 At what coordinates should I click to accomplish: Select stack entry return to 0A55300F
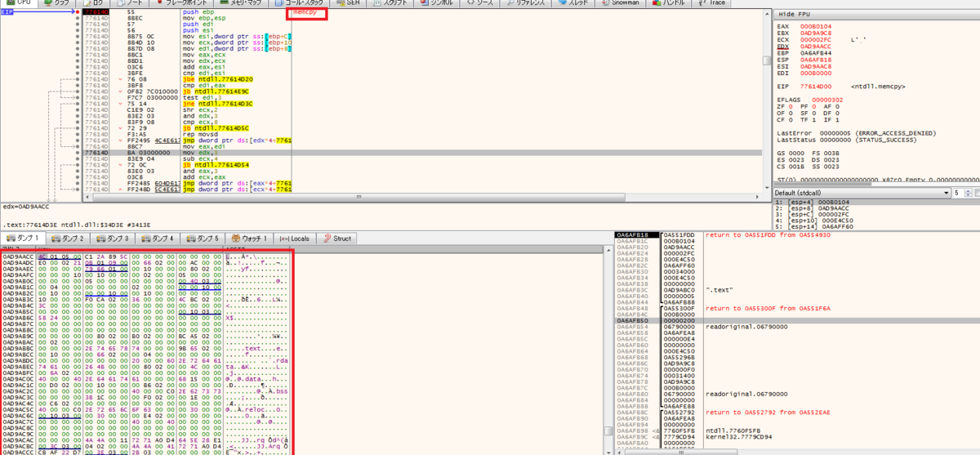(796, 308)
